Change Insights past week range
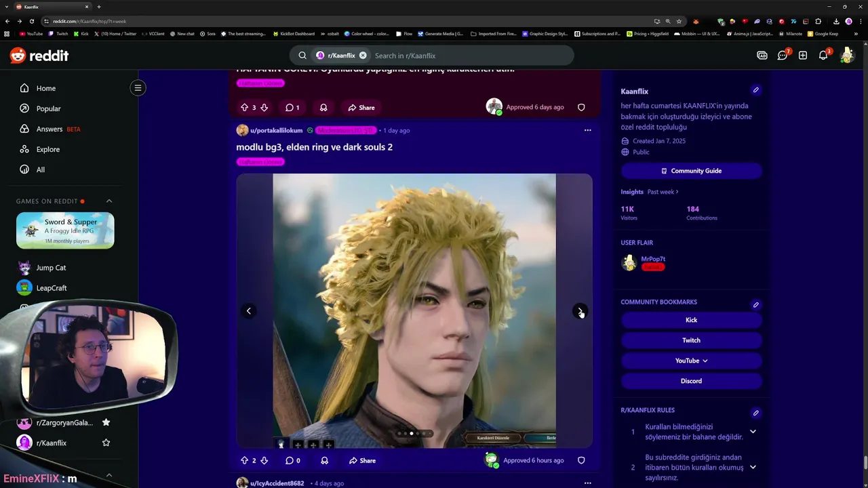 click(x=663, y=192)
